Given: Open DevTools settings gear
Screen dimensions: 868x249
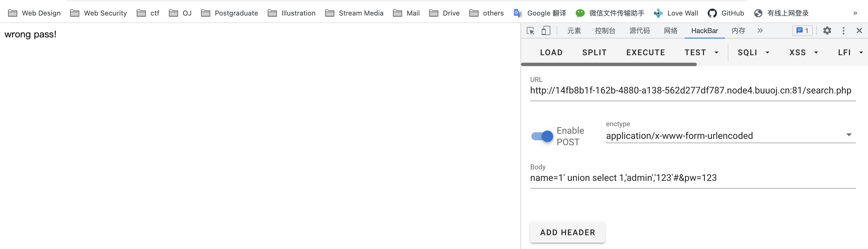Looking at the screenshot, I should click(827, 31).
